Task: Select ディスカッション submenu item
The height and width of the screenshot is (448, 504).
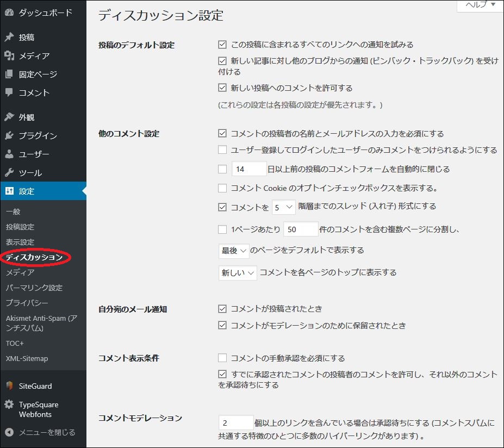Action: coord(34,257)
